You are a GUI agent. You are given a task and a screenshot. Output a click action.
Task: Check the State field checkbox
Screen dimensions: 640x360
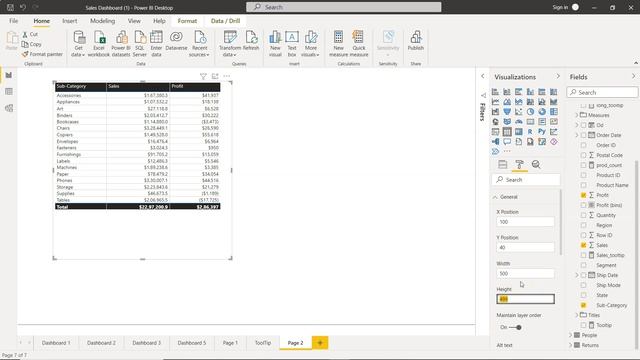click(583, 295)
